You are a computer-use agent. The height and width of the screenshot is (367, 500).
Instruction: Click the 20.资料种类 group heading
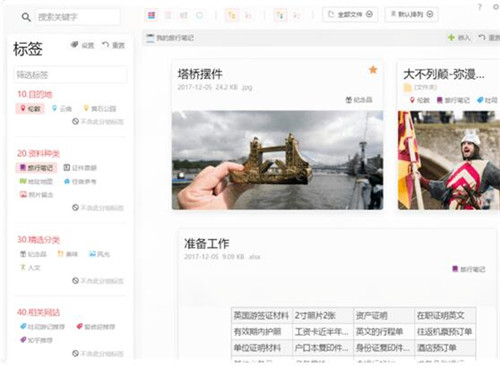click(38, 154)
